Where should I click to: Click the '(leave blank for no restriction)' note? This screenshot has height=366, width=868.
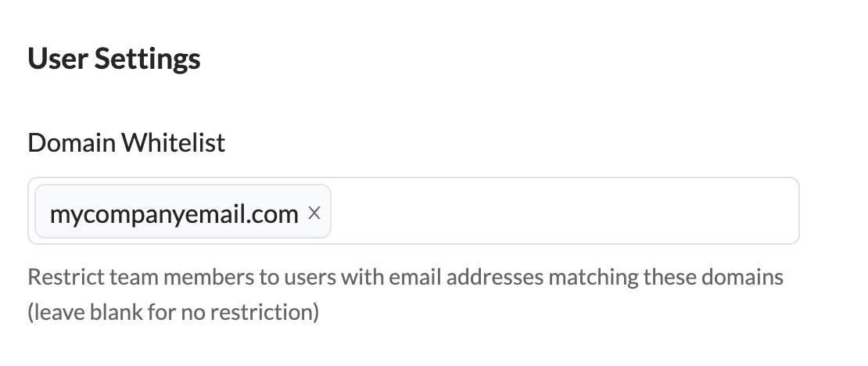click(174, 313)
